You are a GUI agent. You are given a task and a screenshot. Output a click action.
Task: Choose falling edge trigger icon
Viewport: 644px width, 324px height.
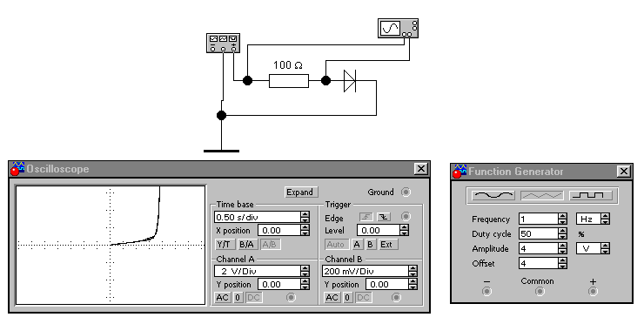click(384, 217)
